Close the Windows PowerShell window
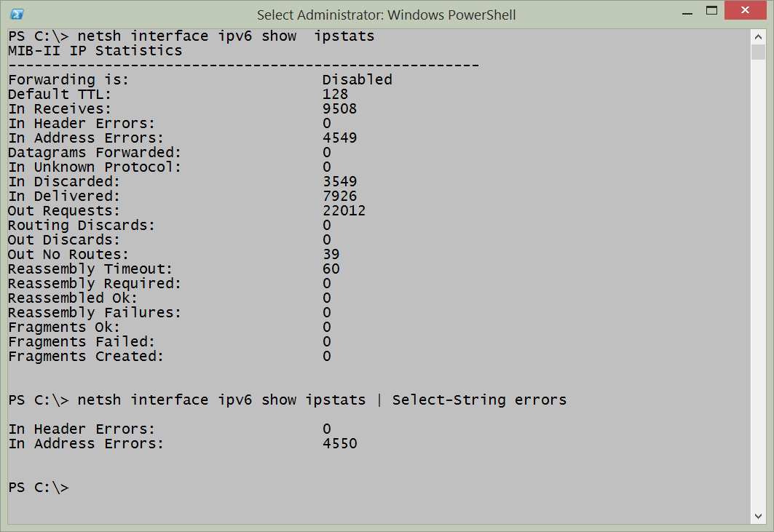The image size is (774, 532). click(746, 11)
